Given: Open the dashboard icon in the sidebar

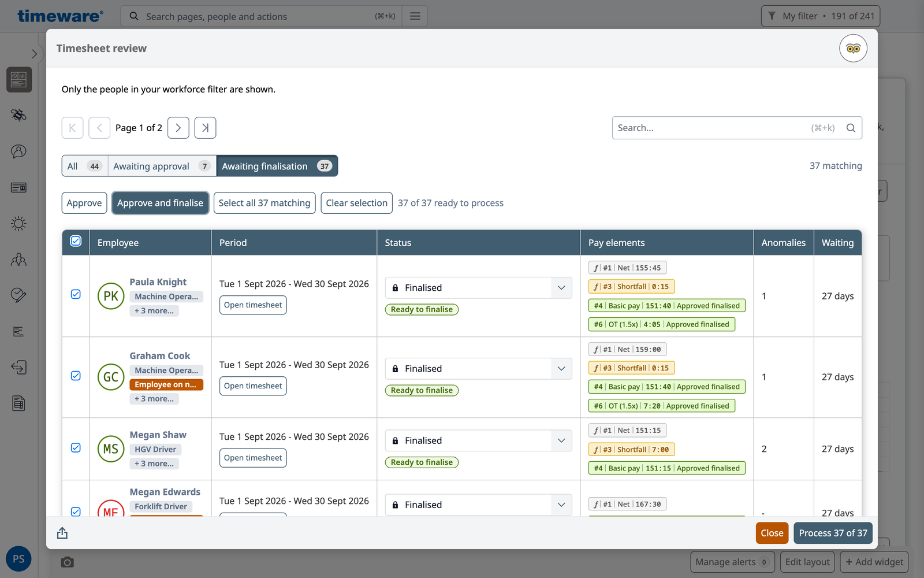Looking at the screenshot, I should click(19, 80).
